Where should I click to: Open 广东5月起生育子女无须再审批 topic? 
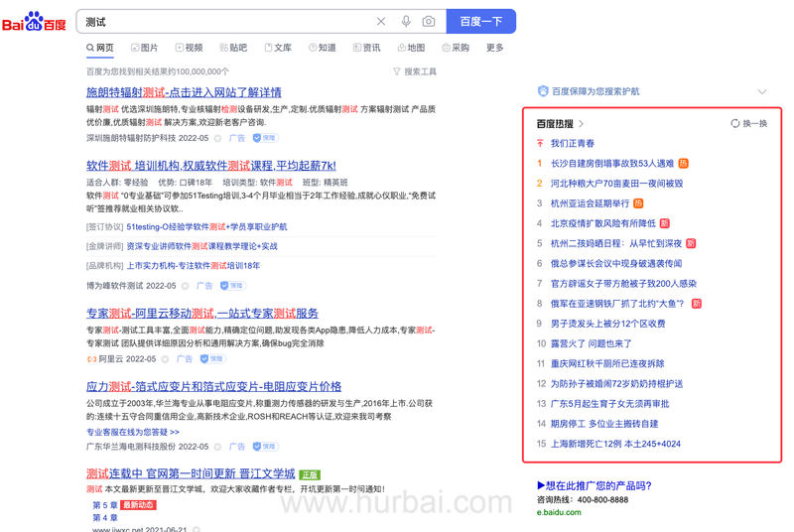610,404
